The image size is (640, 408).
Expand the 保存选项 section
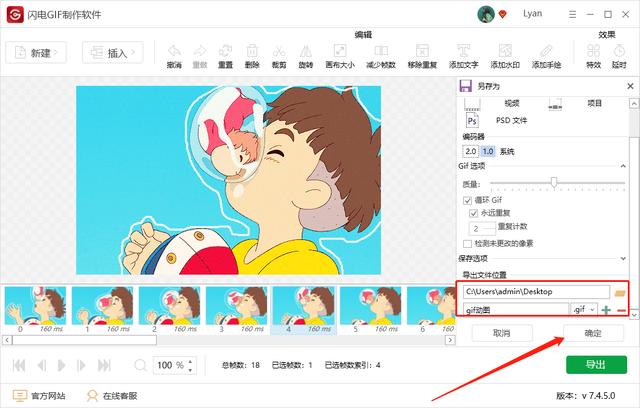coord(624,259)
